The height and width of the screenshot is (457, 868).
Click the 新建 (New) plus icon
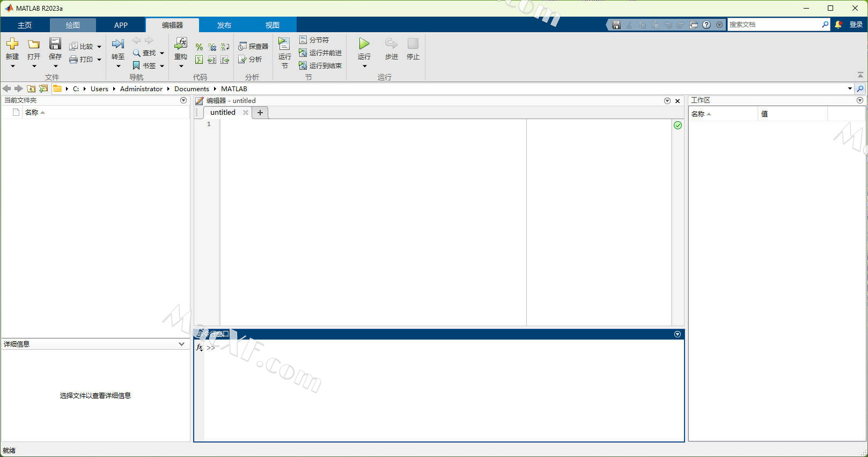pyautogui.click(x=12, y=44)
